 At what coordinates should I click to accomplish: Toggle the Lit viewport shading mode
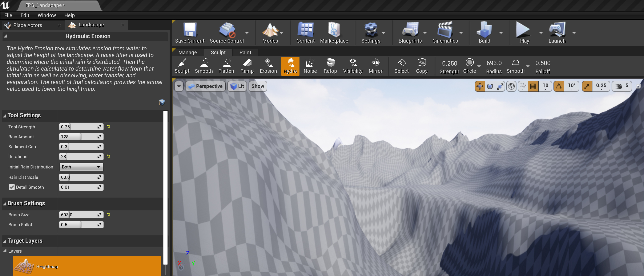(237, 86)
